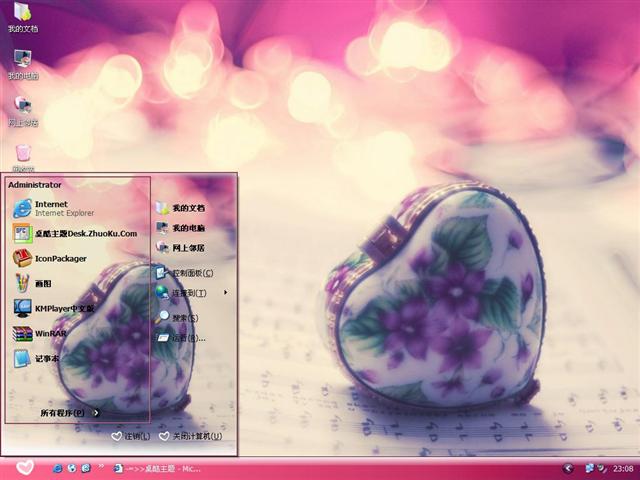The image size is (640, 480).
Task: Open 控制面板(C) control panel
Action: 184,273
